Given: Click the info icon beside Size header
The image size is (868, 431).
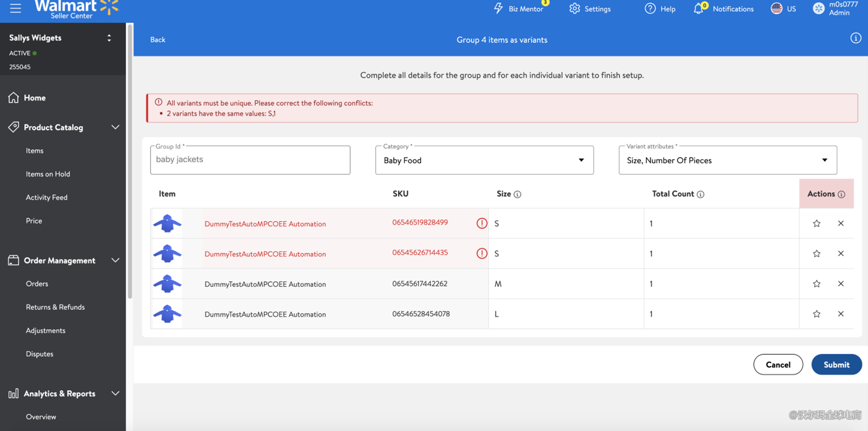Looking at the screenshot, I should 517,194.
